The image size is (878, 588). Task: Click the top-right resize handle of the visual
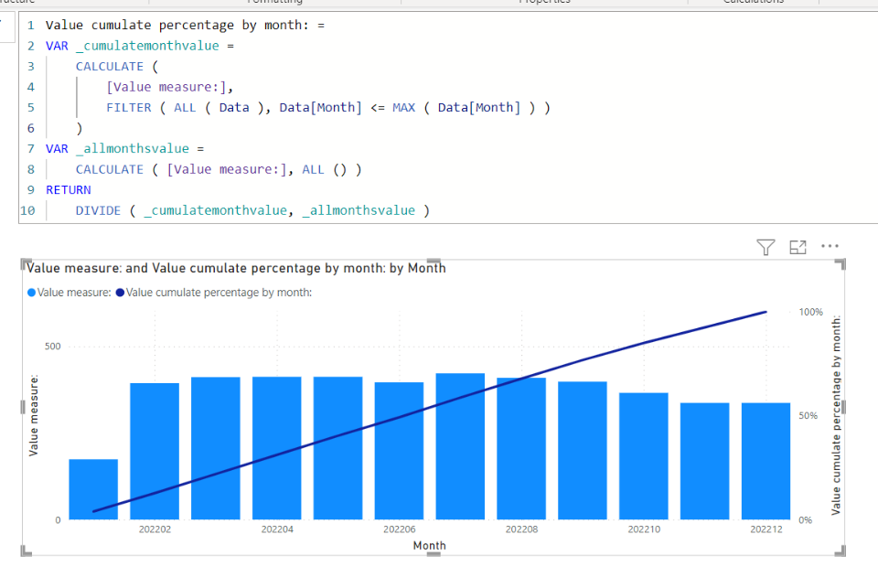[841, 263]
